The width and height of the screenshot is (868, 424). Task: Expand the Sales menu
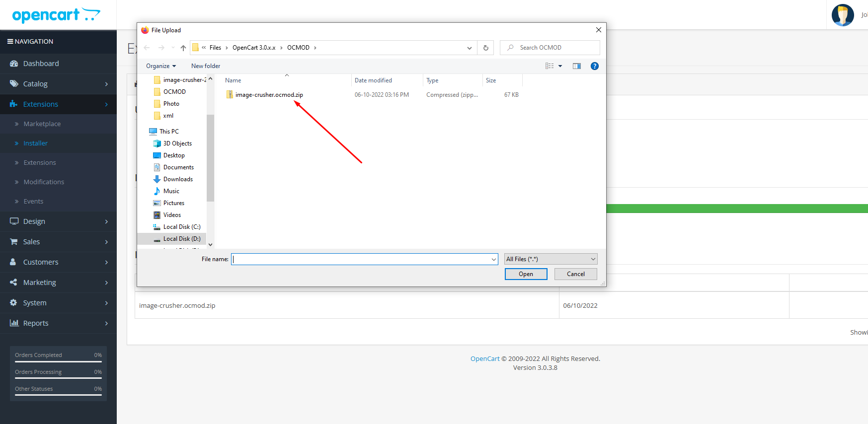(58, 242)
